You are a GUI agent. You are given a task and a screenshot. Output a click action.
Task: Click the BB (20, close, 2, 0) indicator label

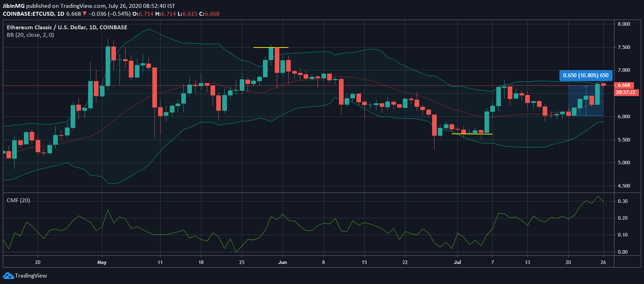[x=30, y=35]
